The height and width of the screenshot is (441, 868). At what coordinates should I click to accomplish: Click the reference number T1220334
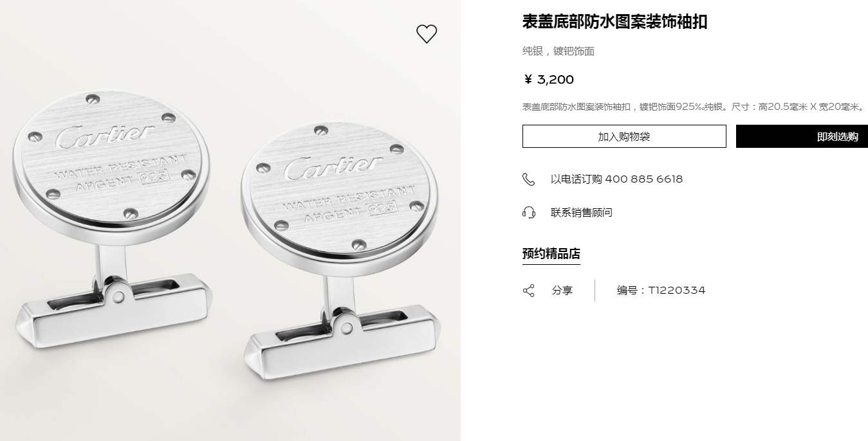pos(676,291)
